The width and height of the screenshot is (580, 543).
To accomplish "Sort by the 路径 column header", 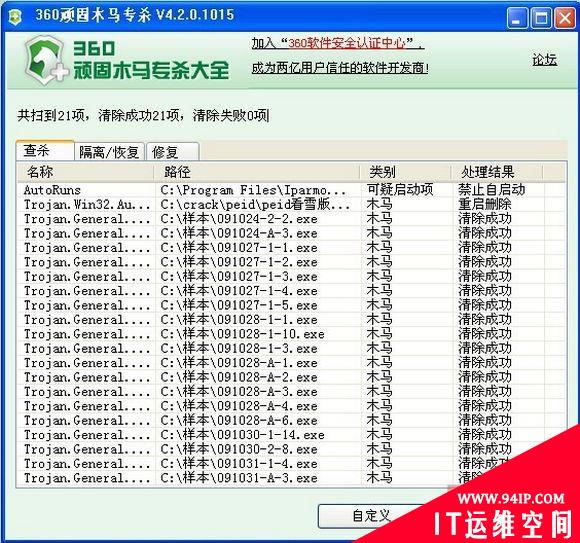I will [257, 172].
